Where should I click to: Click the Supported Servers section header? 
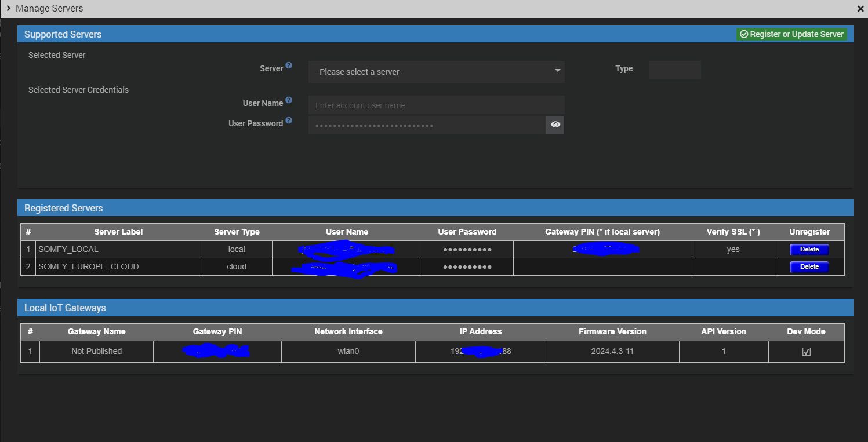[x=63, y=34]
